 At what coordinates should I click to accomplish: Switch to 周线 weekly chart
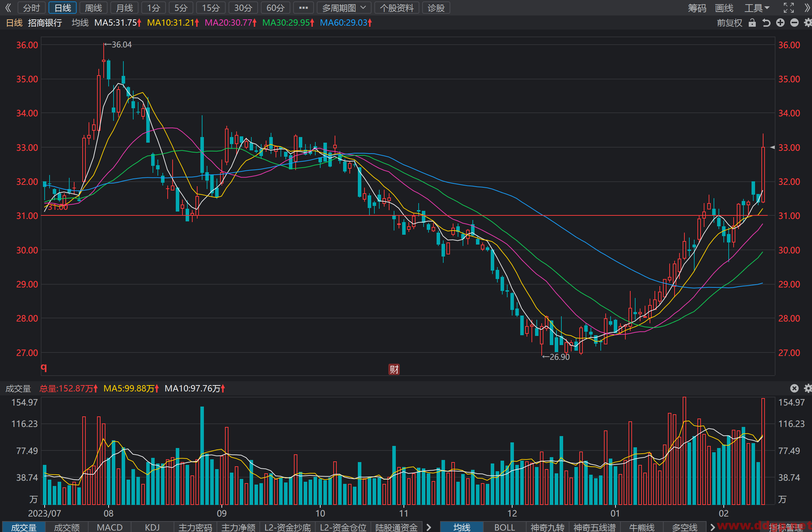[x=94, y=8]
